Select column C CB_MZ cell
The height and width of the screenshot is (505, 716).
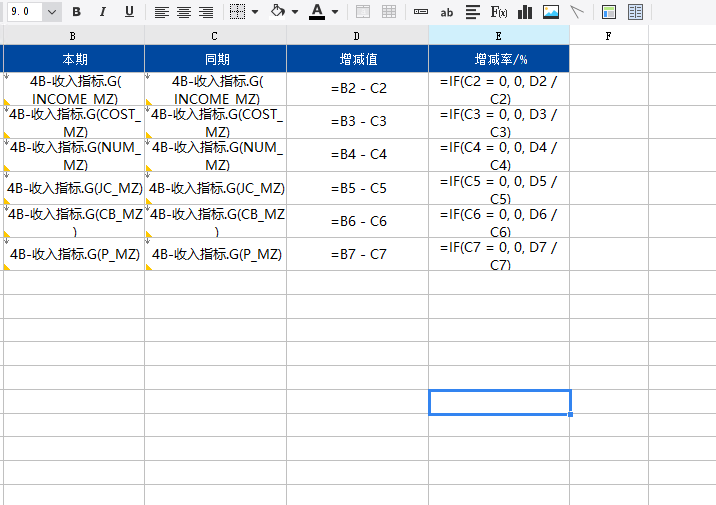tap(216, 221)
